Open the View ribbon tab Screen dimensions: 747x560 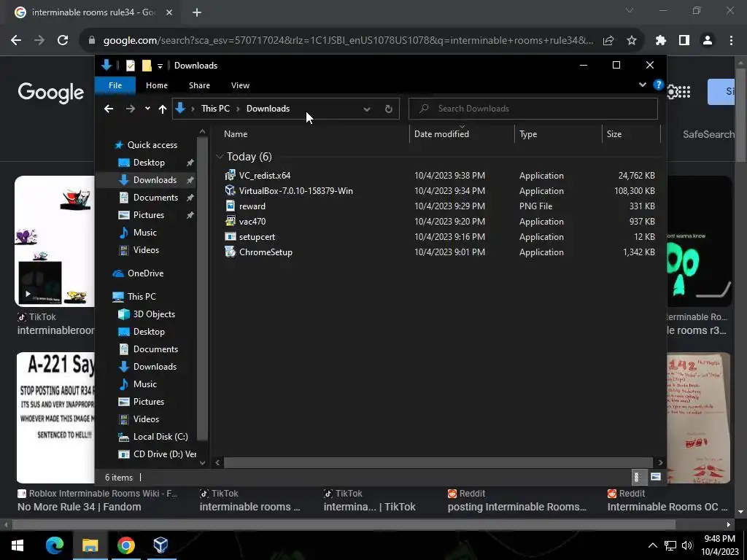[240, 85]
